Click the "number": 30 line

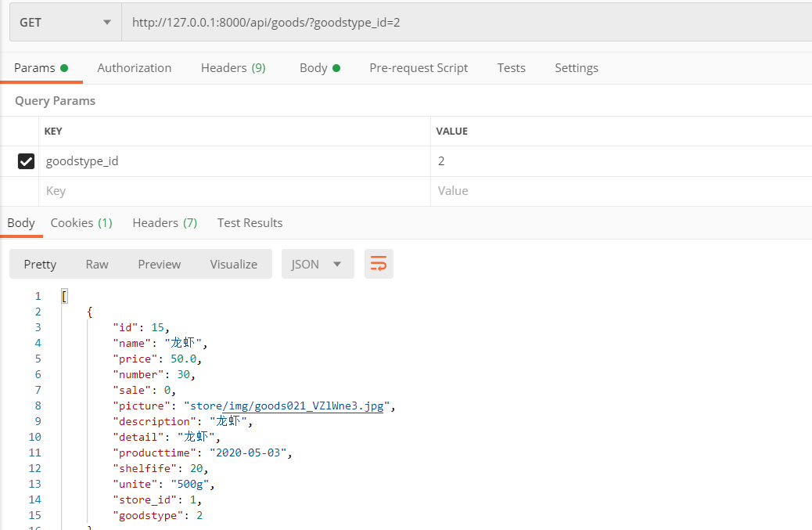pyautogui.click(x=154, y=374)
